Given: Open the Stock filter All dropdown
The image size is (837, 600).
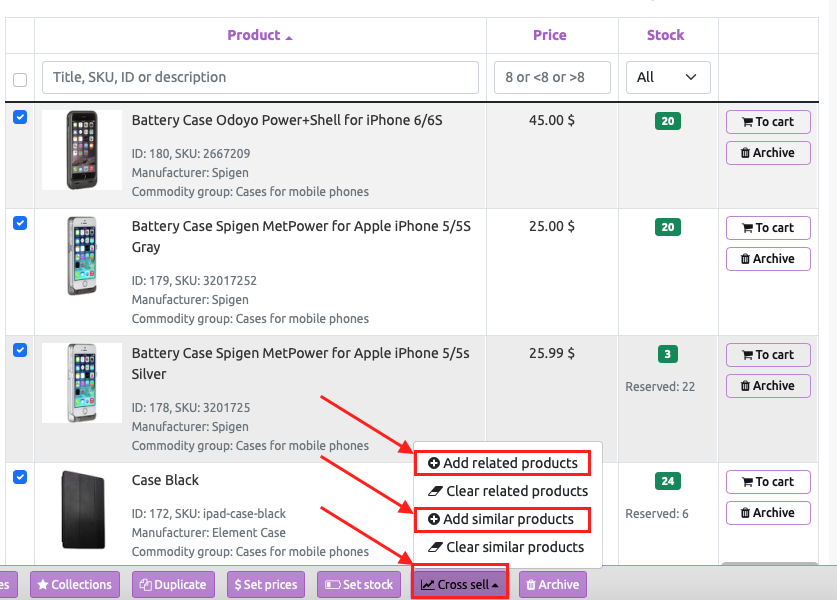Looking at the screenshot, I should [x=668, y=77].
